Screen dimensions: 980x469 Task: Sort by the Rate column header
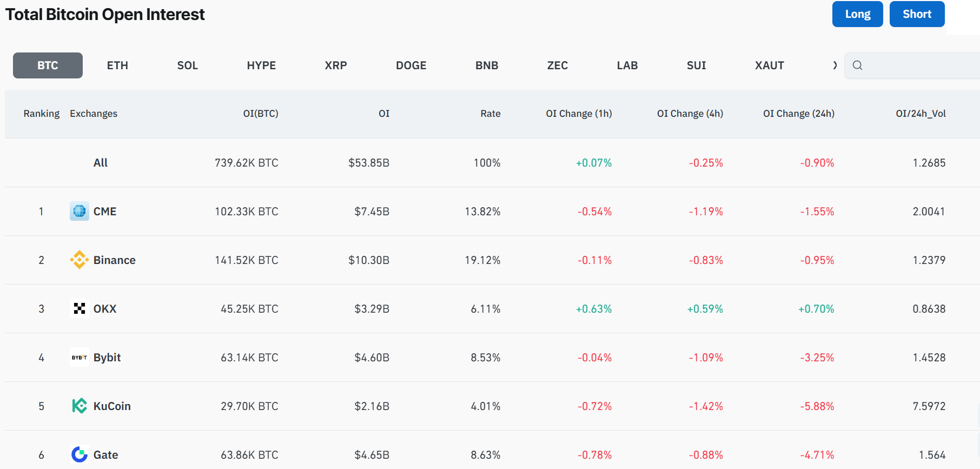click(x=491, y=114)
